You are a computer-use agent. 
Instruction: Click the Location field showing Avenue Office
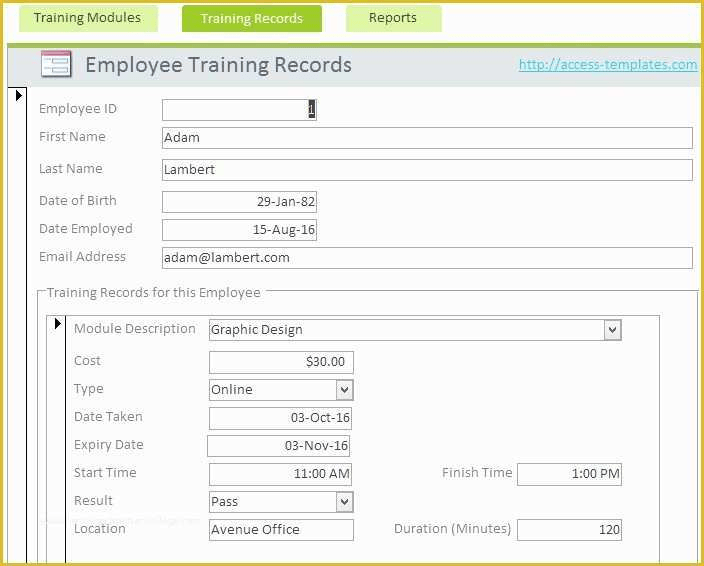pyautogui.click(x=281, y=530)
